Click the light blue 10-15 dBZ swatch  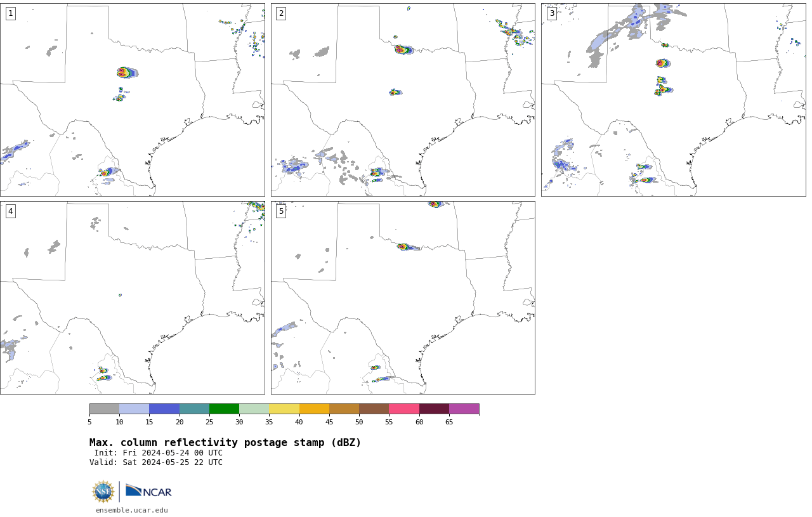coord(134,409)
